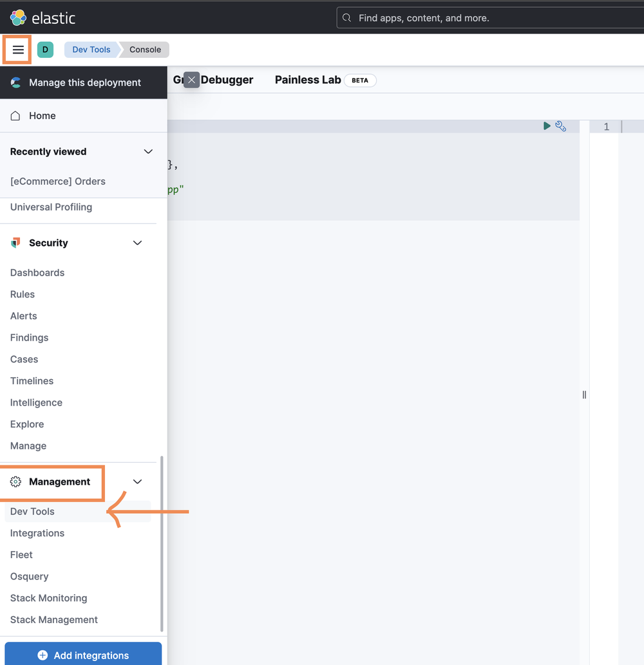This screenshot has height=665, width=644.
Task: Run the request with the play icon
Action: 547,126
